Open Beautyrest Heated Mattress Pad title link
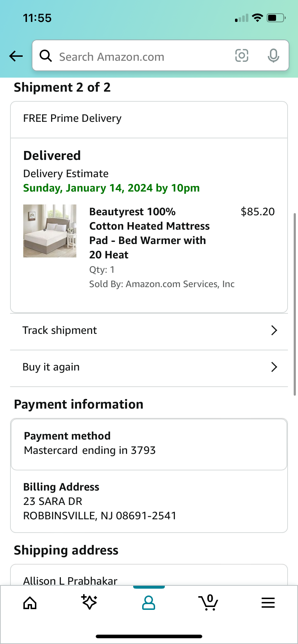This screenshot has height=644, width=298. coord(149,233)
